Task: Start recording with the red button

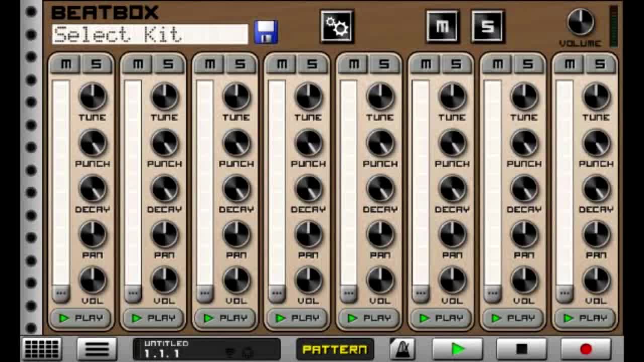Action: 586,349
